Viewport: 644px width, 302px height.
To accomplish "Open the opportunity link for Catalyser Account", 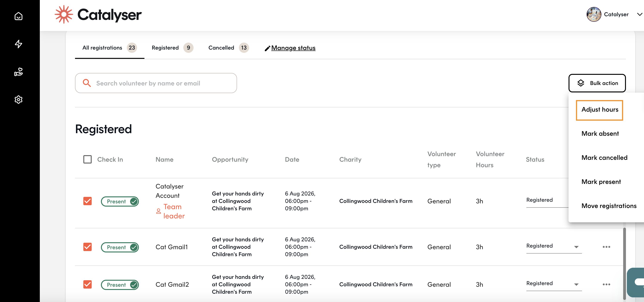I will pyautogui.click(x=238, y=201).
